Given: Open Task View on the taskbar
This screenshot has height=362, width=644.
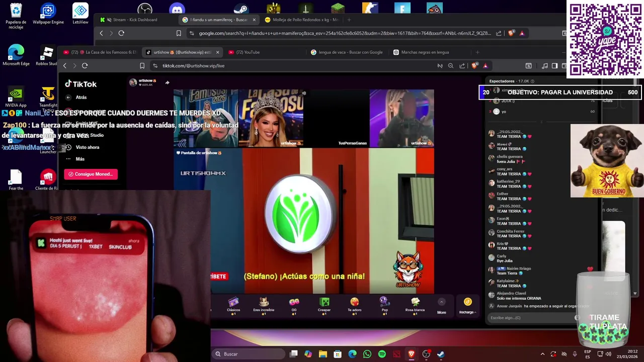Looking at the screenshot, I should [294, 354].
